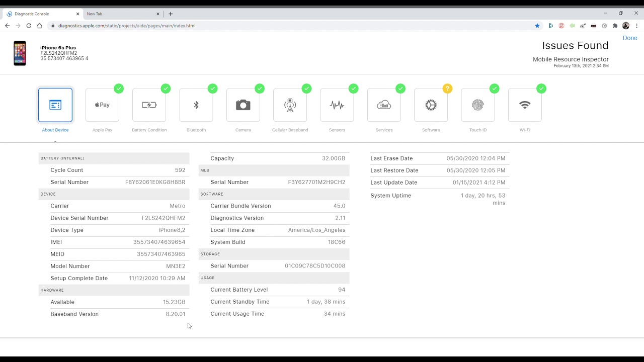Click the green check badge on Apple Pay
Image resolution: width=644 pixels, height=362 pixels.
click(119, 88)
